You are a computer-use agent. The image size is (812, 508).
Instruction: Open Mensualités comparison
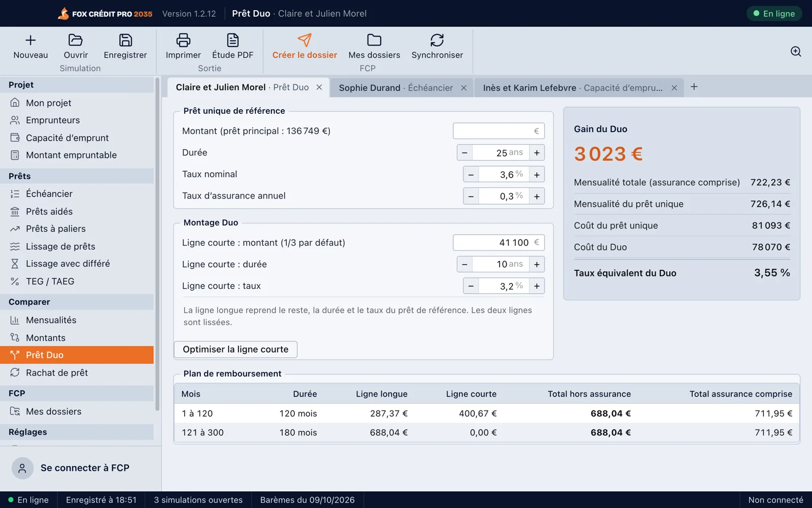click(x=77, y=320)
